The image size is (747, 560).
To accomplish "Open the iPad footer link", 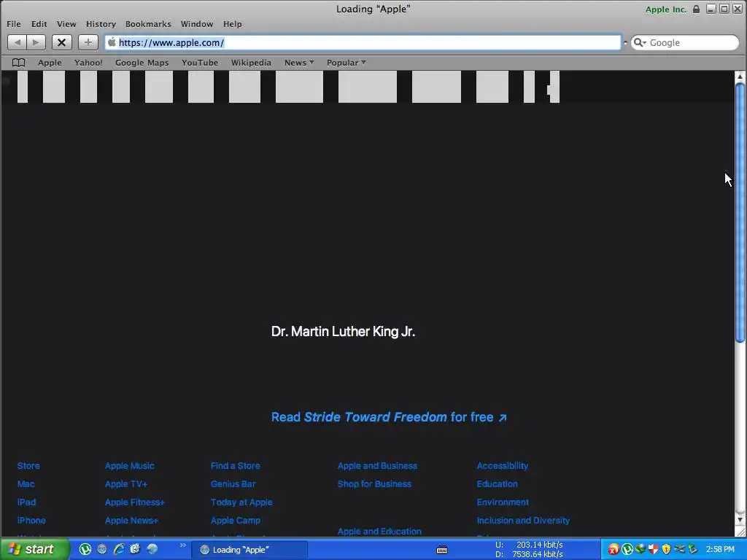I will [27, 502].
